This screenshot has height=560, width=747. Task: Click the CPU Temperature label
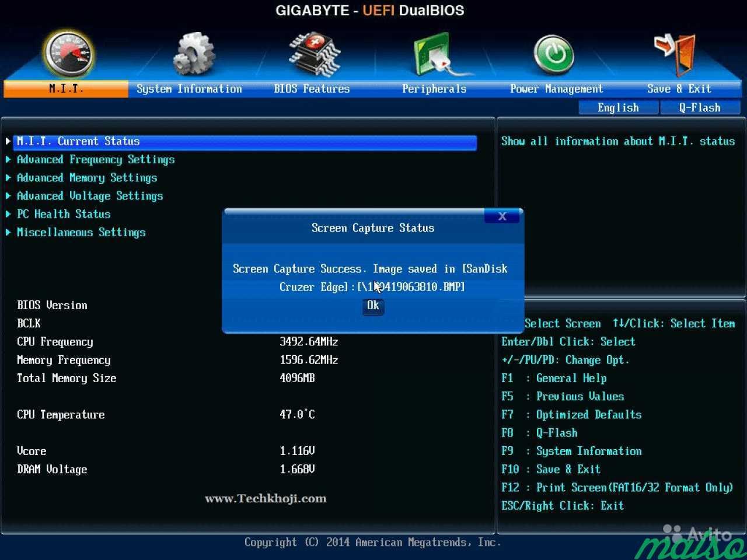(x=61, y=415)
